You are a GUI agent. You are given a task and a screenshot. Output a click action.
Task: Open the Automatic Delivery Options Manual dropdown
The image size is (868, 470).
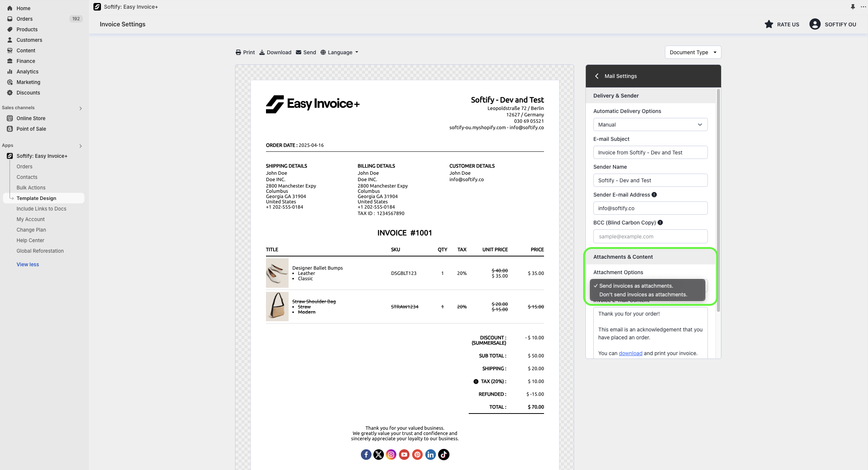650,125
